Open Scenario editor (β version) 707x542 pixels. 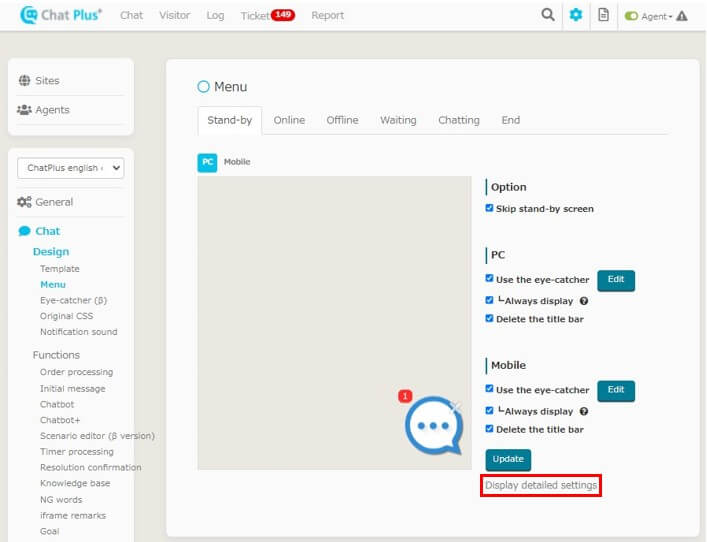point(97,436)
